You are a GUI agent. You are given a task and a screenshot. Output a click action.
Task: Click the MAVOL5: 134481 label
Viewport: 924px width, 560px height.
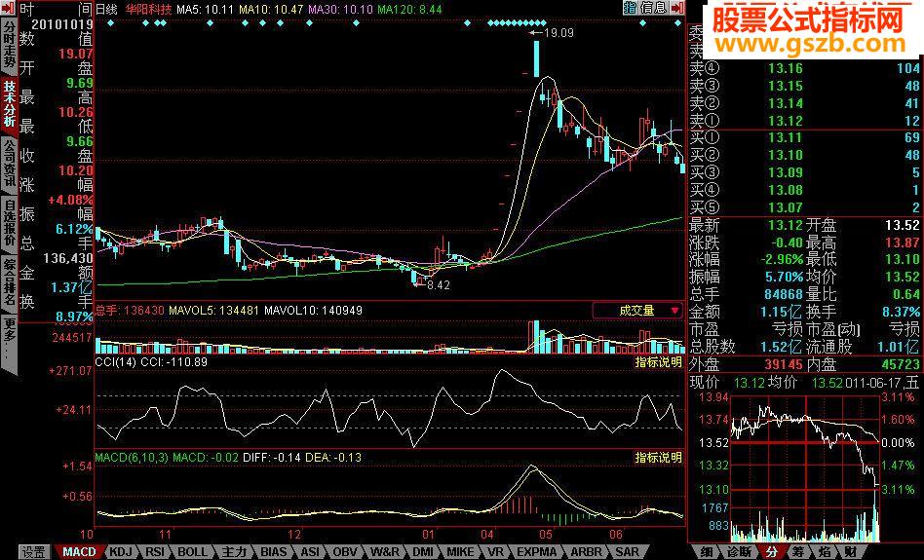(x=213, y=311)
